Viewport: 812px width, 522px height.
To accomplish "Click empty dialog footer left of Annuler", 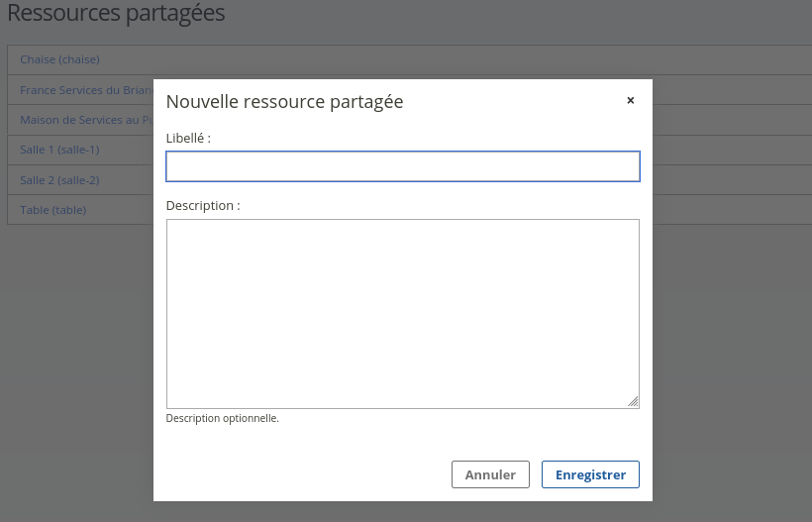I will [x=297, y=474].
